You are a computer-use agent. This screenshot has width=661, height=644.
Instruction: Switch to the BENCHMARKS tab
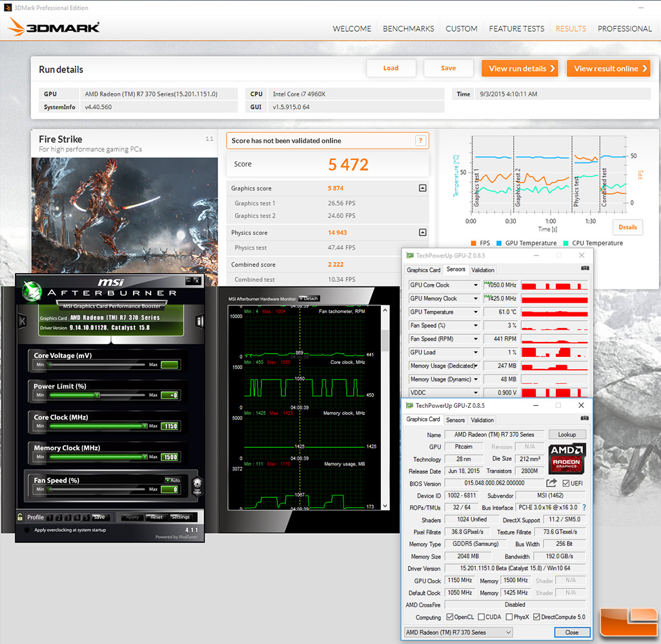pyautogui.click(x=408, y=28)
